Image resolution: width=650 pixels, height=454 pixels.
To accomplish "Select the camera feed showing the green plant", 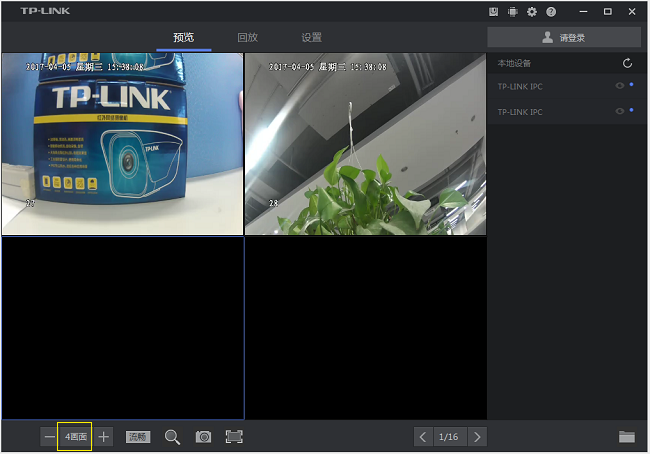I will [365, 144].
